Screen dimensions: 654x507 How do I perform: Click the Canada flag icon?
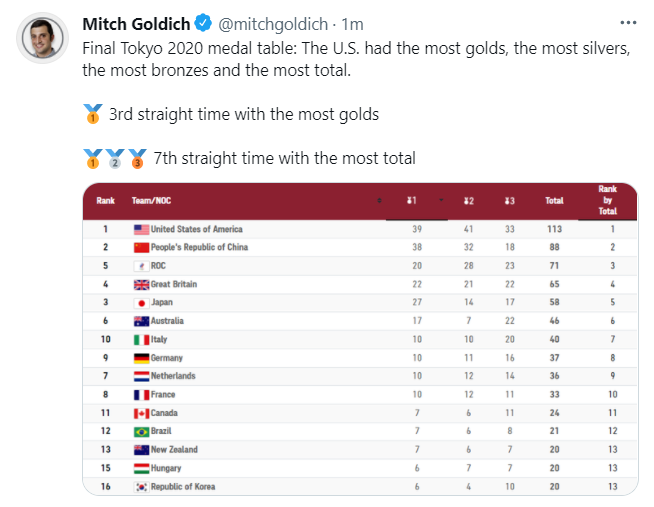click(x=141, y=414)
